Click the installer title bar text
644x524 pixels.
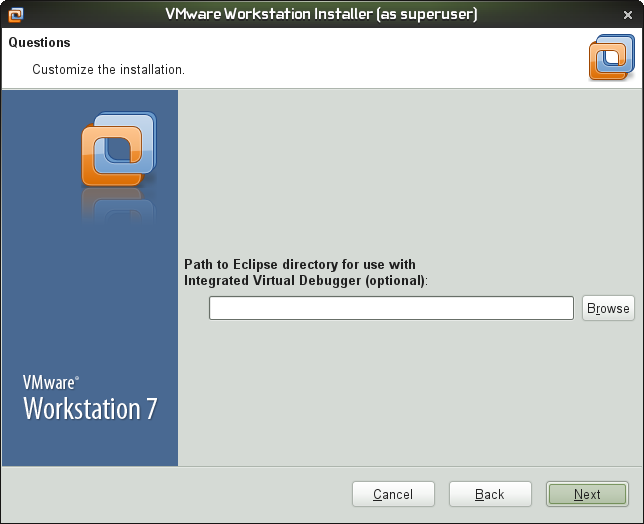point(321,14)
